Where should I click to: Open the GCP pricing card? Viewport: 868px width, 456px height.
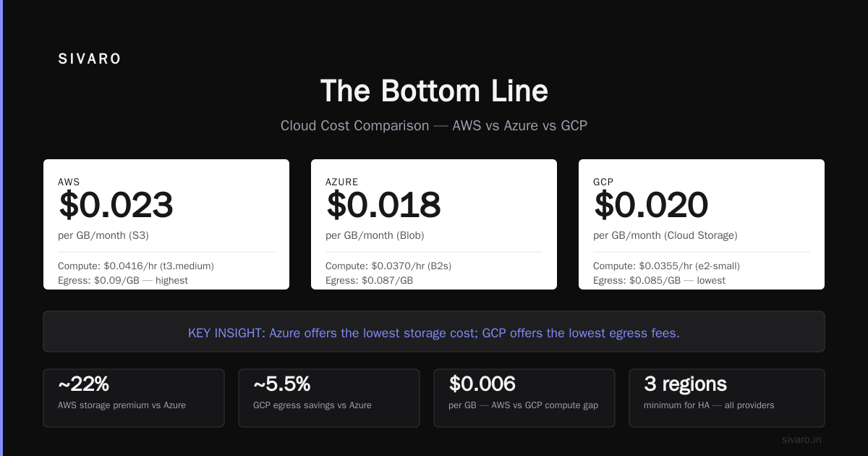click(702, 224)
